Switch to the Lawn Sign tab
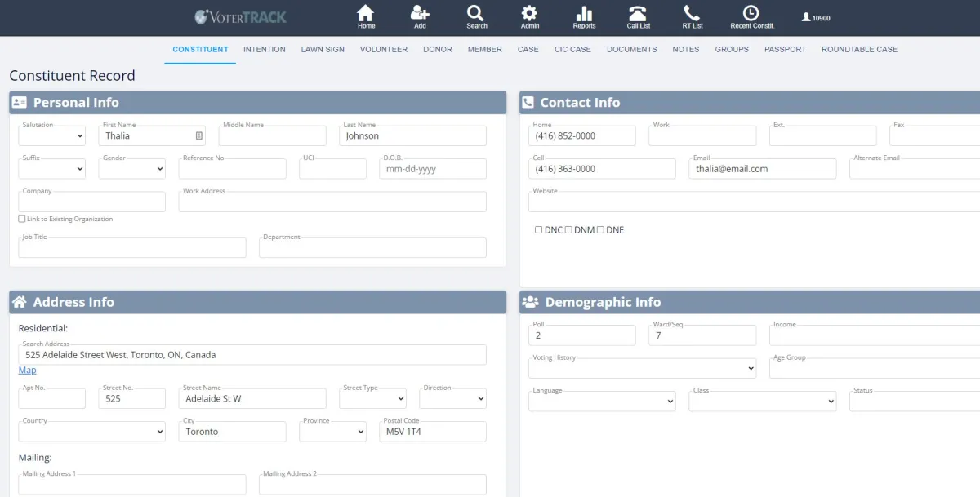 pyautogui.click(x=323, y=49)
